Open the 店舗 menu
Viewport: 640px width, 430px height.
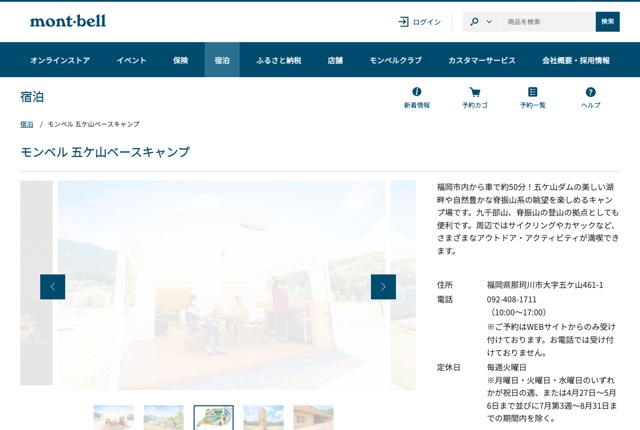pyautogui.click(x=335, y=60)
